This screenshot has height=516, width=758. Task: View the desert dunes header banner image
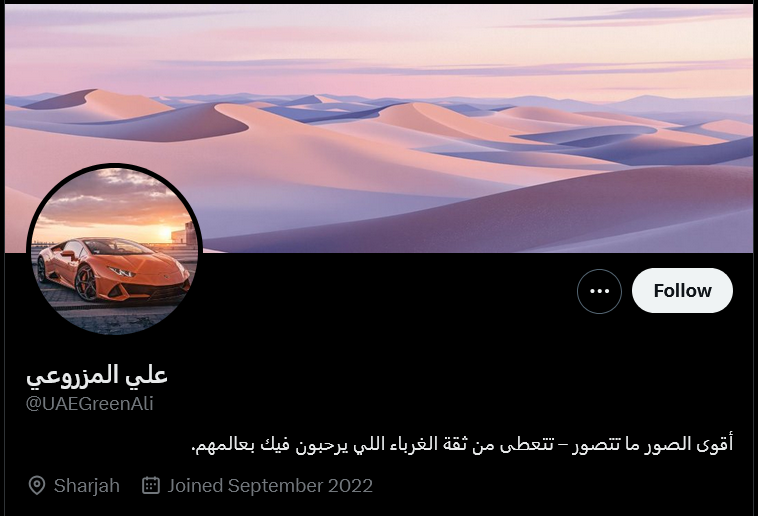(379, 128)
